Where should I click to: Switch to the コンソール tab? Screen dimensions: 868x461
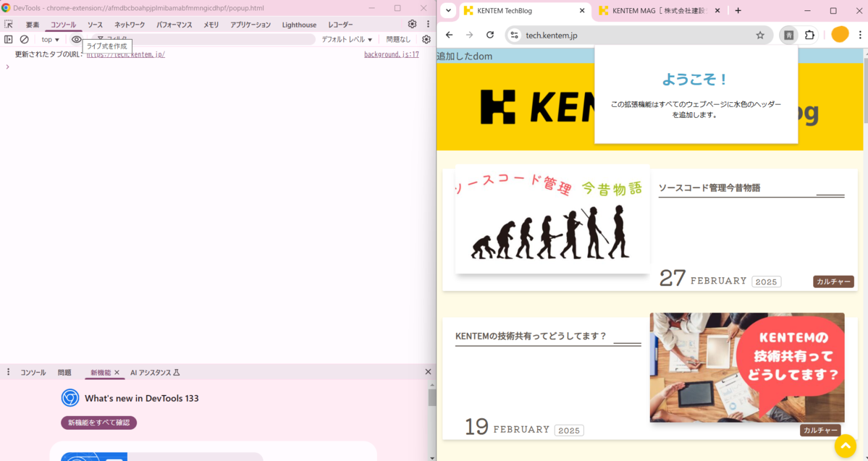64,25
